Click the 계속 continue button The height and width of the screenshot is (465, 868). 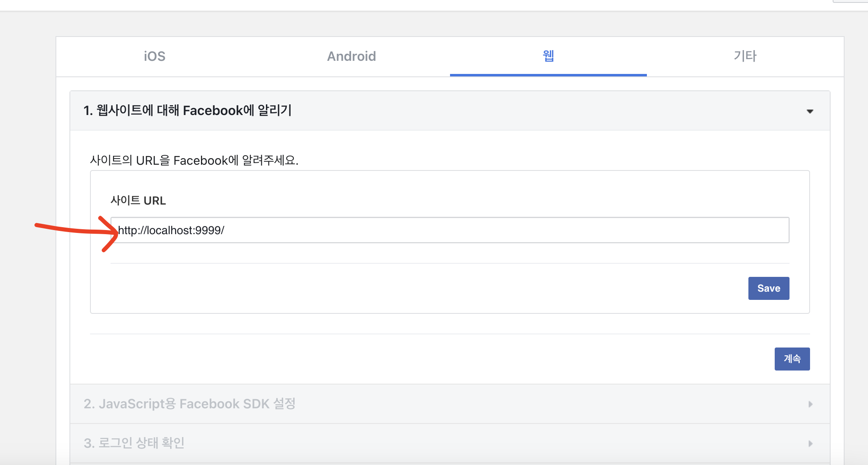pos(792,359)
